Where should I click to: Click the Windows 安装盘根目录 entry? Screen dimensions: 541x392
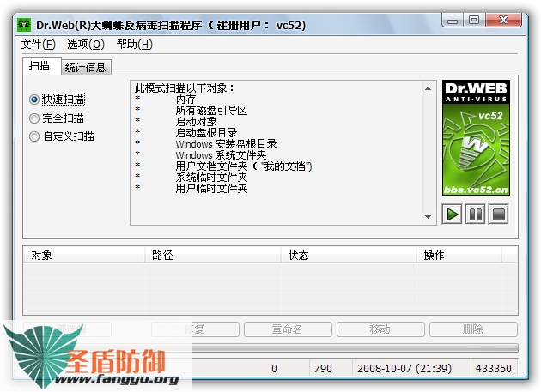pyautogui.click(x=227, y=144)
